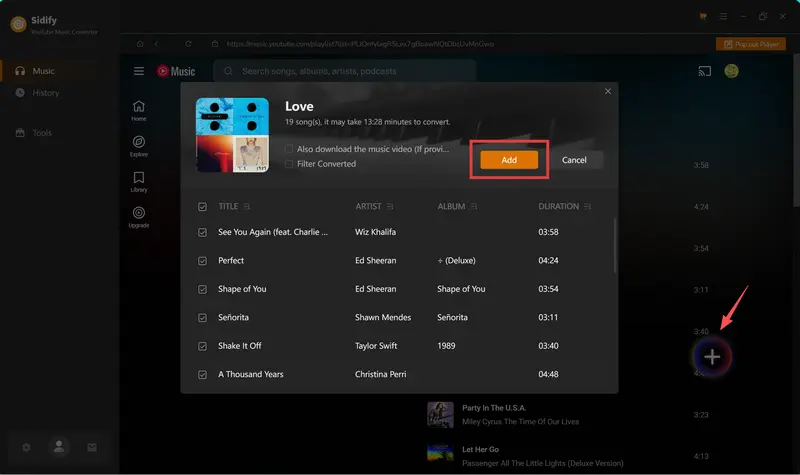This screenshot has height=475, width=800.
Task: Open the Sidify hamburger menu in title bar
Action: (723, 16)
